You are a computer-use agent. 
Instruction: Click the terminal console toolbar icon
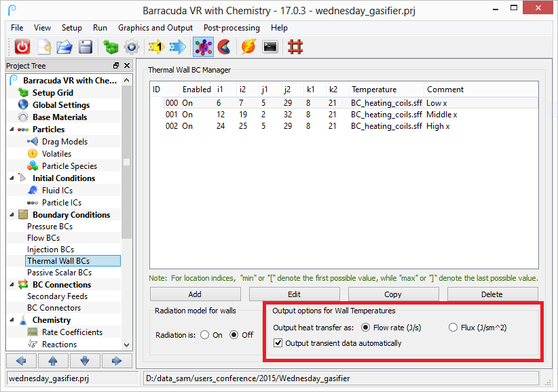(x=269, y=47)
